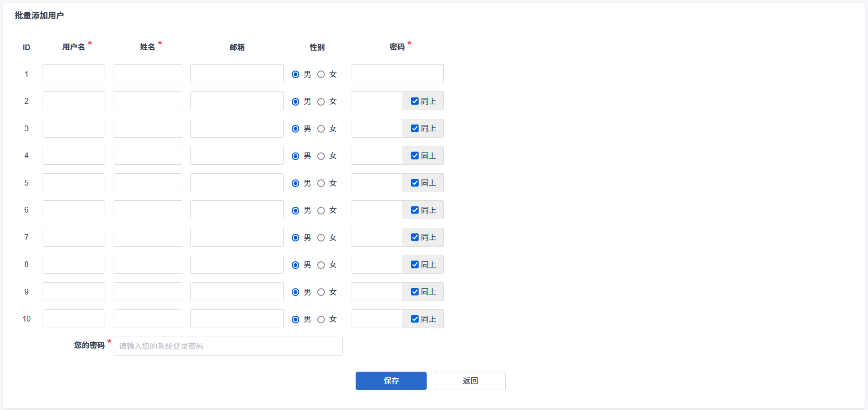Focus the 用户名 field in row 1
The image size is (868, 410).
tap(74, 74)
